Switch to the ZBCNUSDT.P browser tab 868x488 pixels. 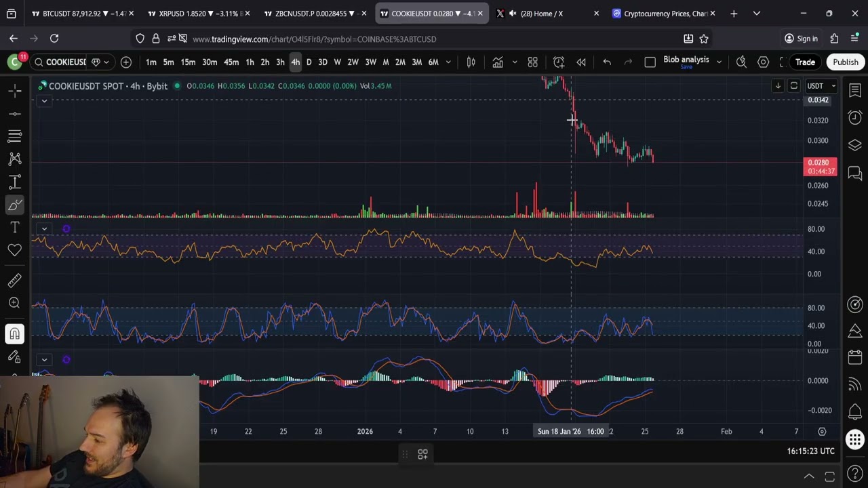click(x=315, y=14)
